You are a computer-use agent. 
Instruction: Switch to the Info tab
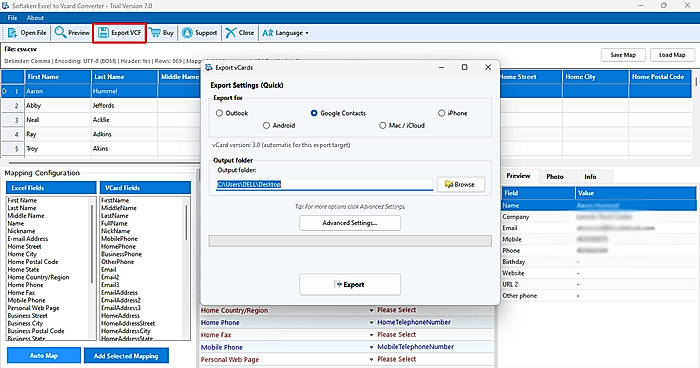tap(590, 177)
